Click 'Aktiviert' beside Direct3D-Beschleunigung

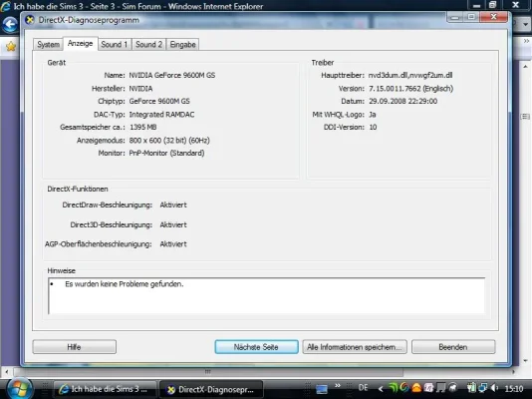173,224
